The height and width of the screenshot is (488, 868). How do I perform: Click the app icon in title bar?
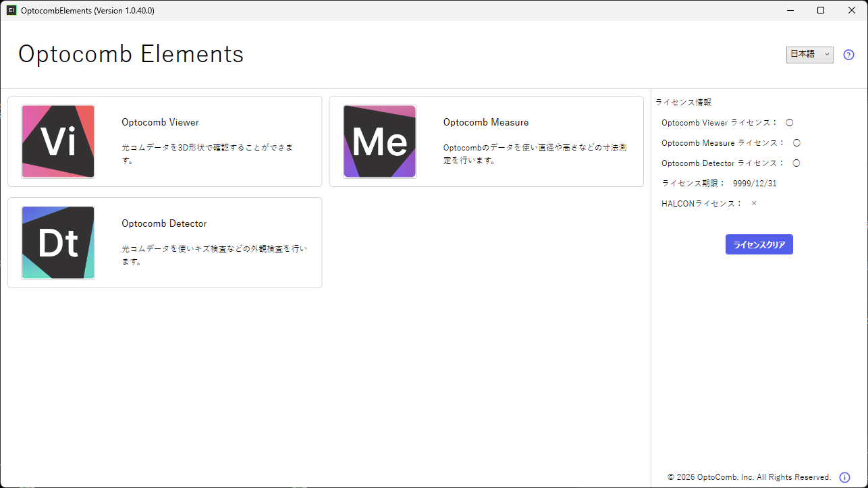11,10
